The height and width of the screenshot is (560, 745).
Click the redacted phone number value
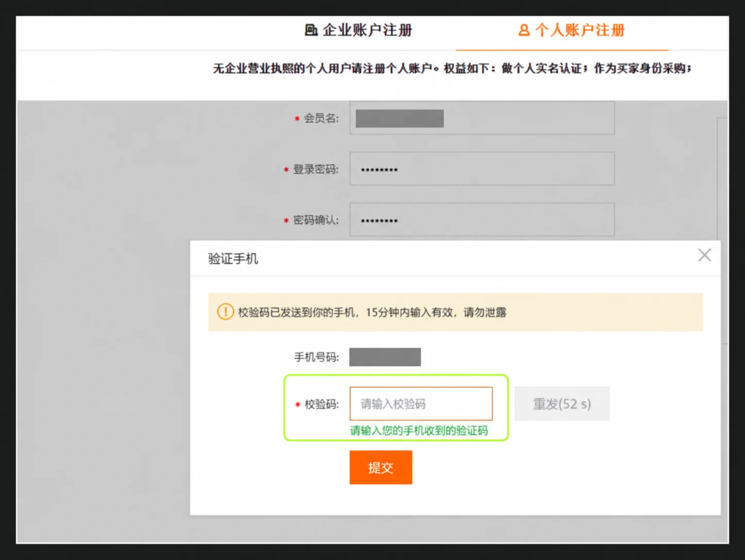[385, 357]
